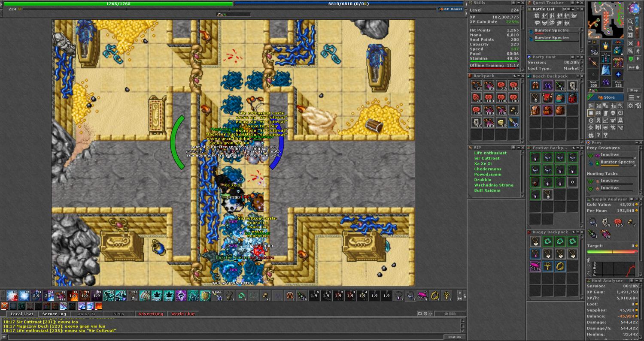
Task: Click gold ring in Buggy Backpack
Action: tap(560, 266)
